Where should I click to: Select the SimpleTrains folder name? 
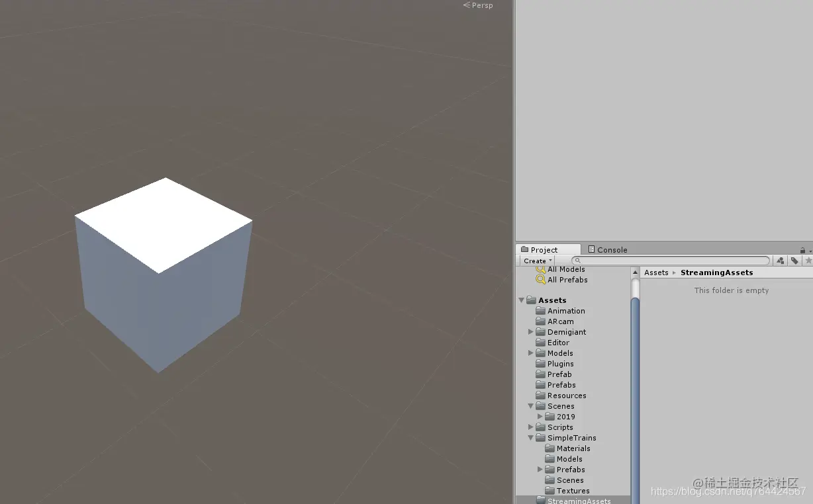pos(572,438)
